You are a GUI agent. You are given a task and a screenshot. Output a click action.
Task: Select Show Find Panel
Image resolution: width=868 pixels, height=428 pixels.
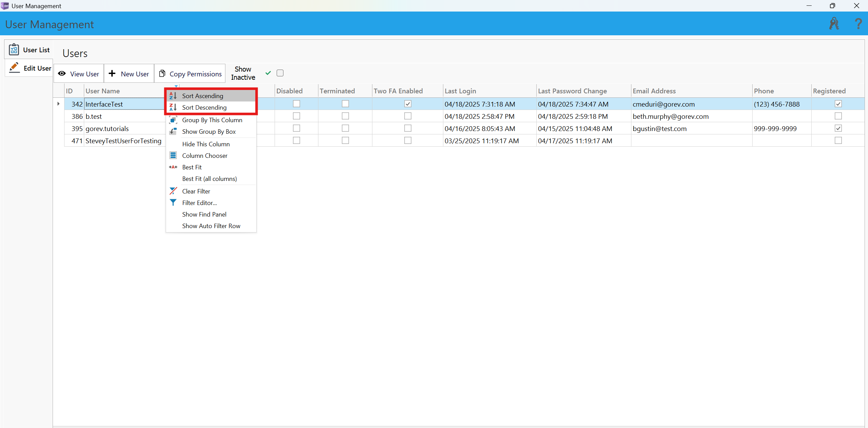[211, 214]
